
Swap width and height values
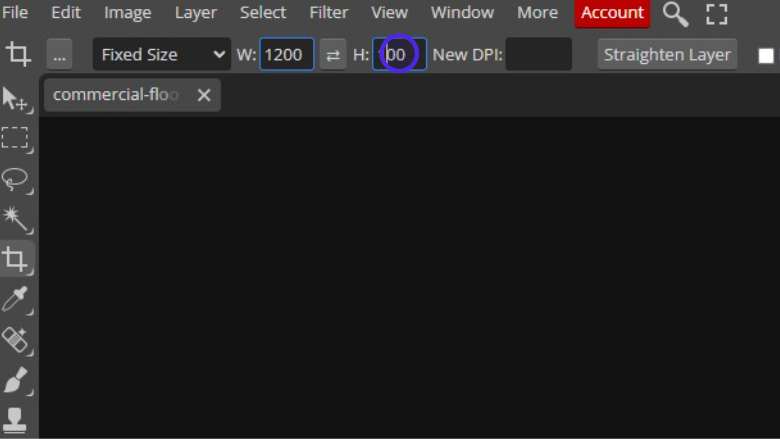pos(333,54)
